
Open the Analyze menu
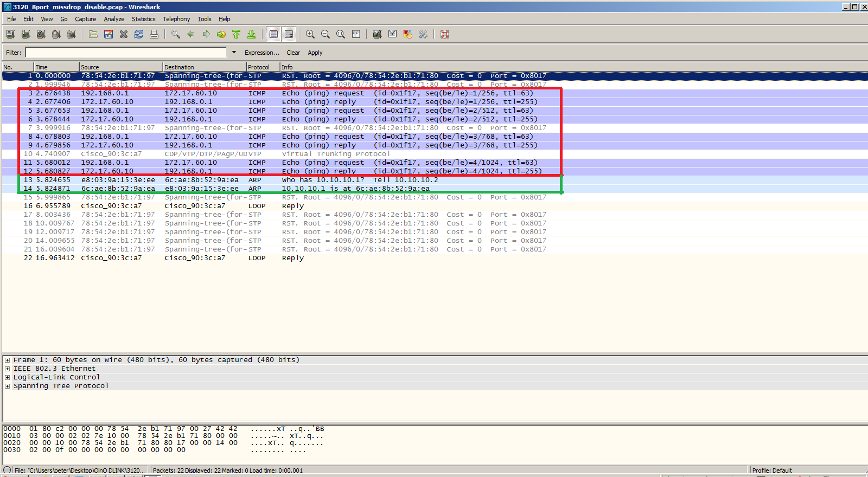[x=114, y=19]
